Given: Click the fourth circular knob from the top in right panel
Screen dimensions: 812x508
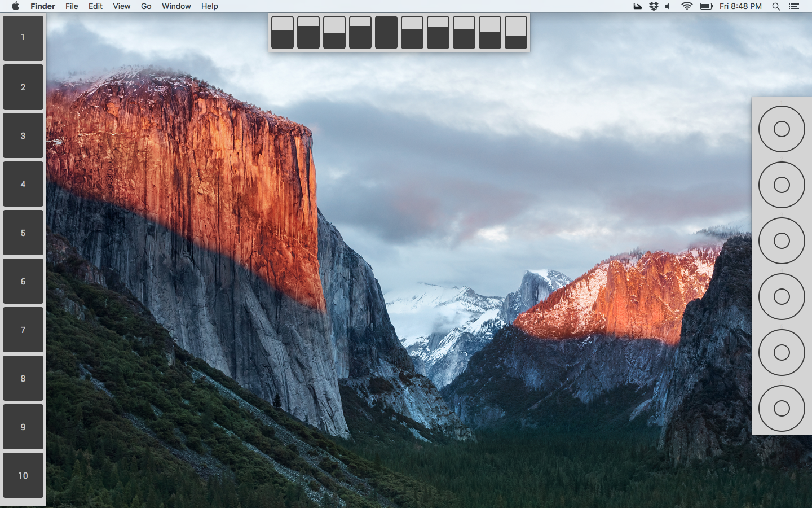Looking at the screenshot, I should pyautogui.click(x=782, y=296).
